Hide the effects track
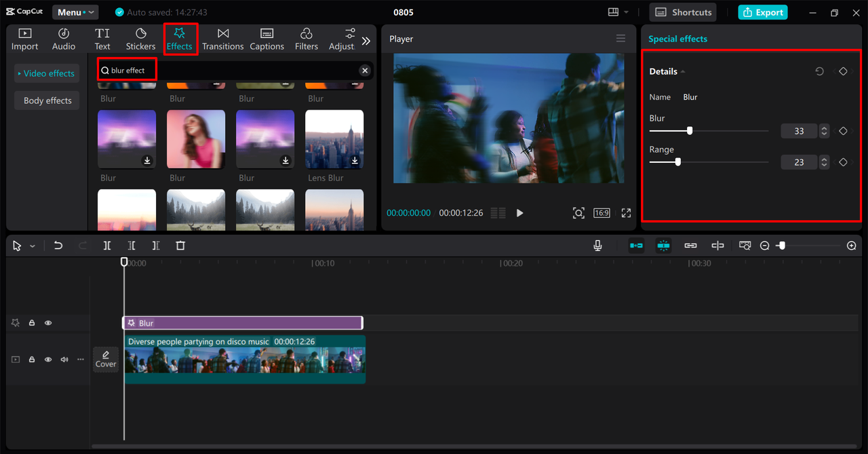 [x=48, y=323]
